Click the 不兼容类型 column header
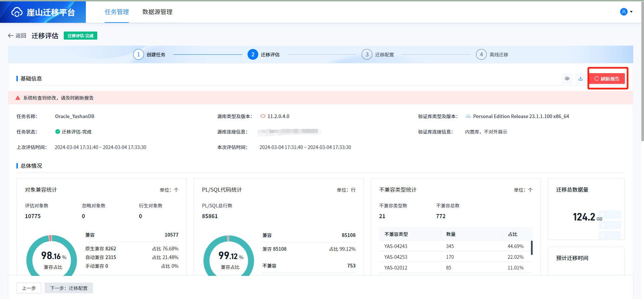 [396, 234]
